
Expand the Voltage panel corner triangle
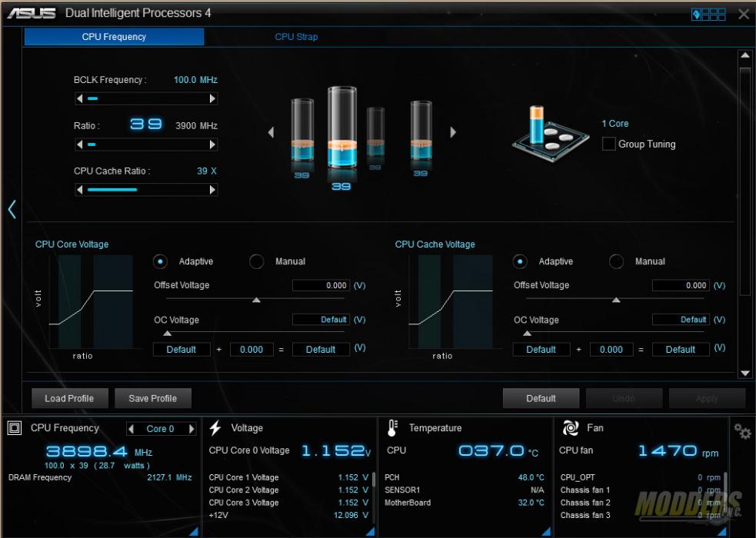tap(370, 531)
